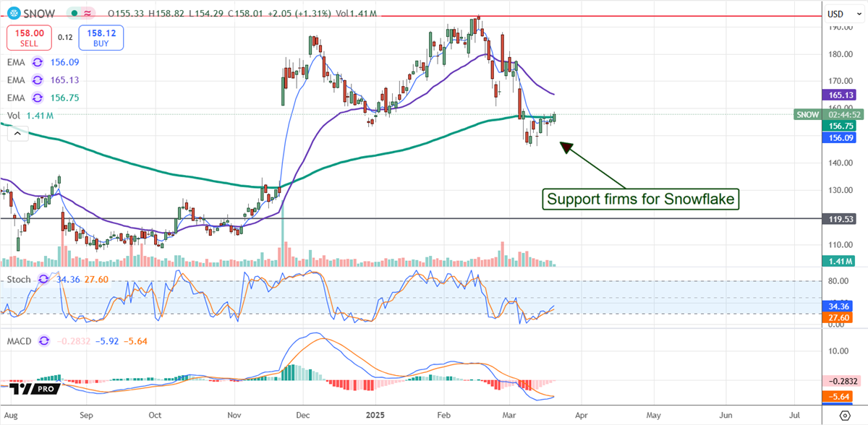Collapse the indicator legend with chevron
The width and height of the screenshot is (868, 425).
click(17, 132)
